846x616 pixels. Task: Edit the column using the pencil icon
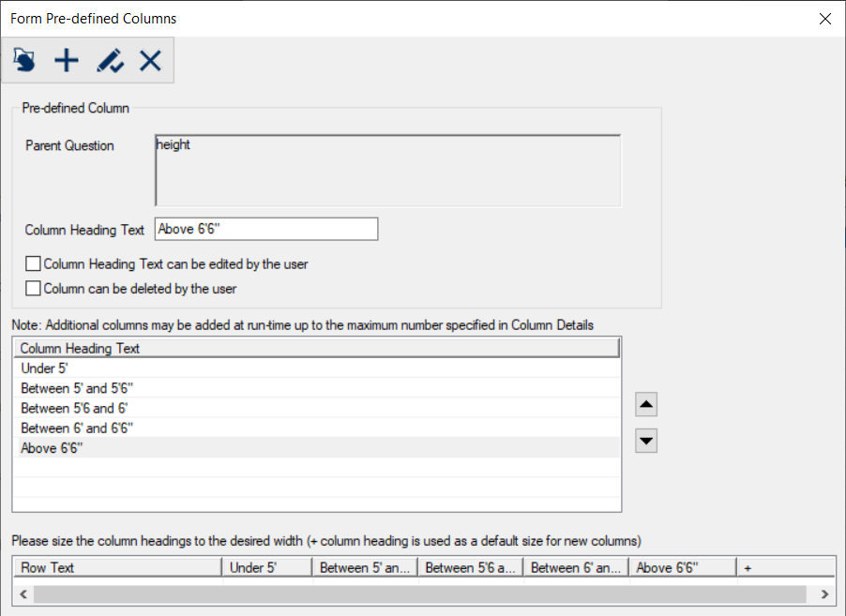(x=110, y=60)
